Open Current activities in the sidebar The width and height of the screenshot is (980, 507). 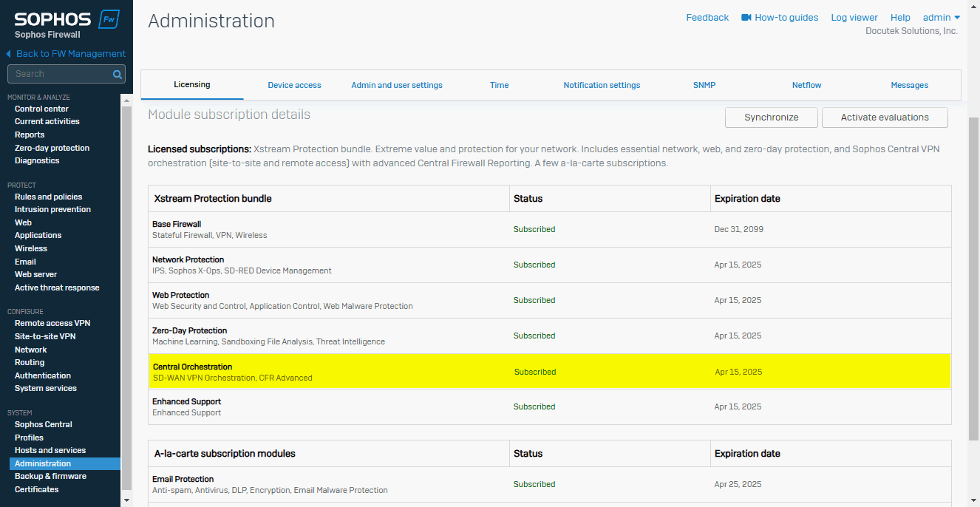[x=47, y=121]
